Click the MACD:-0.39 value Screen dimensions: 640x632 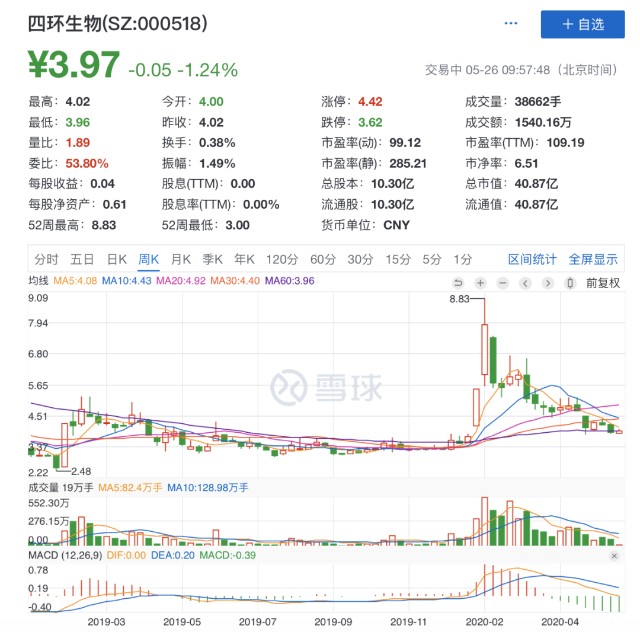pyautogui.click(x=227, y=555)
